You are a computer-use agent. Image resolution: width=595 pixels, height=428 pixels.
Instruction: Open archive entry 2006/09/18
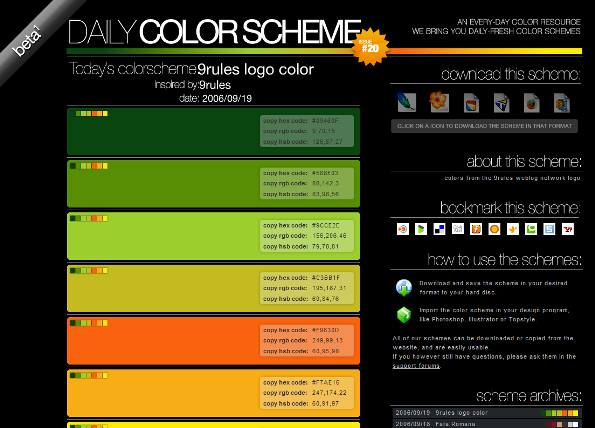486,423
